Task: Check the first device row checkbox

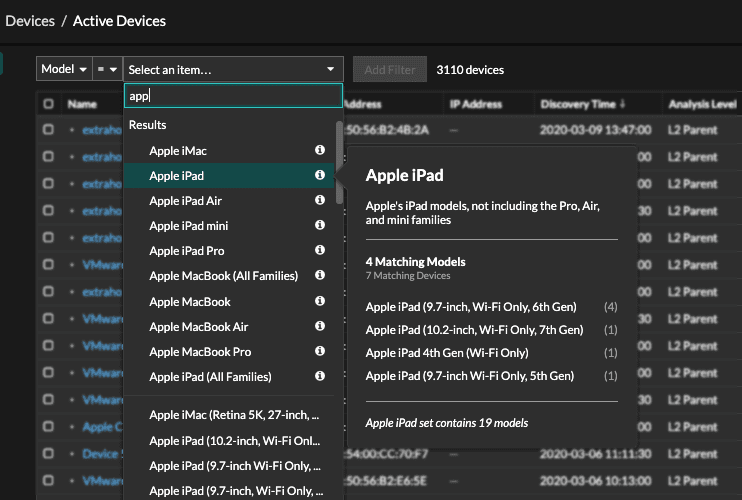Action: pyautogui.click(x=48, y=130)
